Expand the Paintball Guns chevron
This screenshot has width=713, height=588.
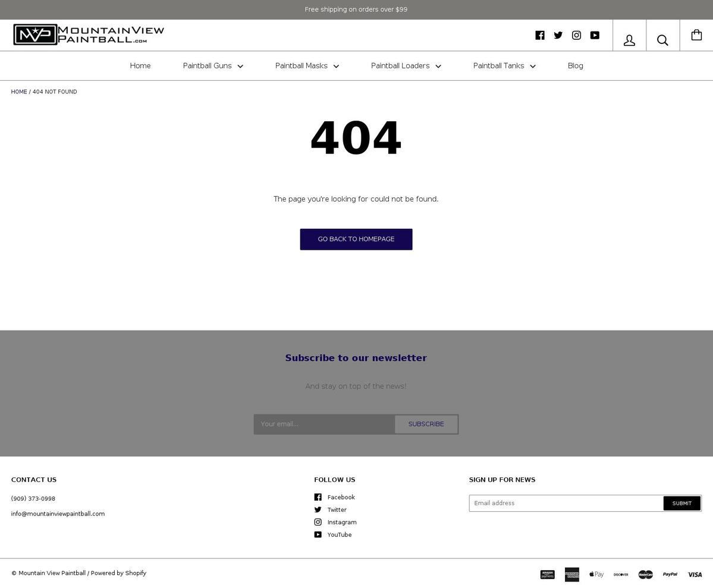(x=241, y=67)
